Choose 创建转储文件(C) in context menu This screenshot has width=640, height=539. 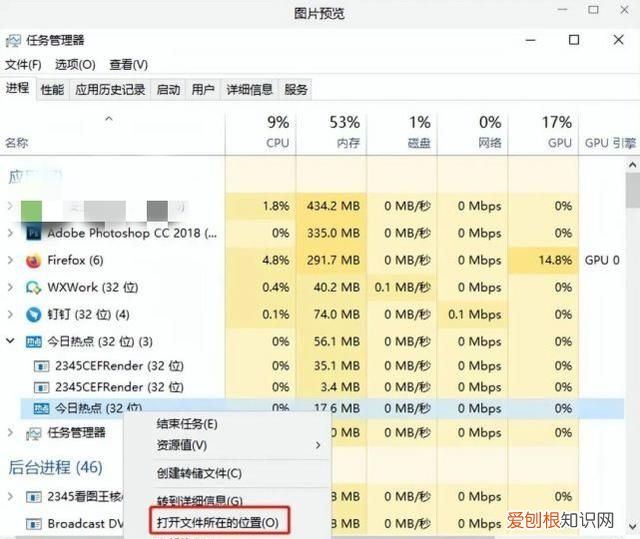(x=199, y=473)
